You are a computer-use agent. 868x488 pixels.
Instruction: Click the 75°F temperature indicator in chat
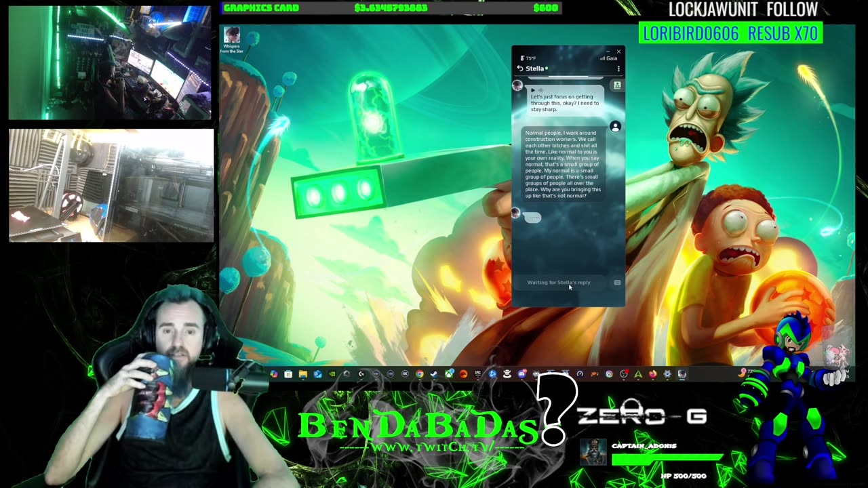tap(528, 58)
